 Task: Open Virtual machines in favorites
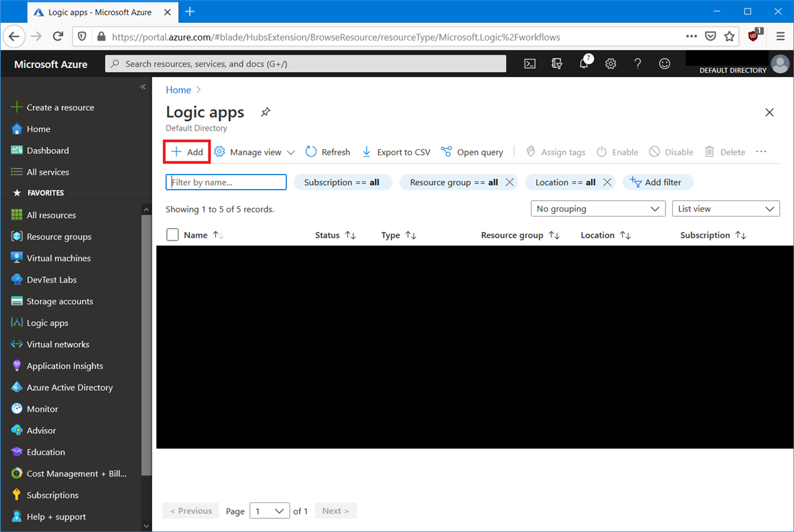pos(51,258)
